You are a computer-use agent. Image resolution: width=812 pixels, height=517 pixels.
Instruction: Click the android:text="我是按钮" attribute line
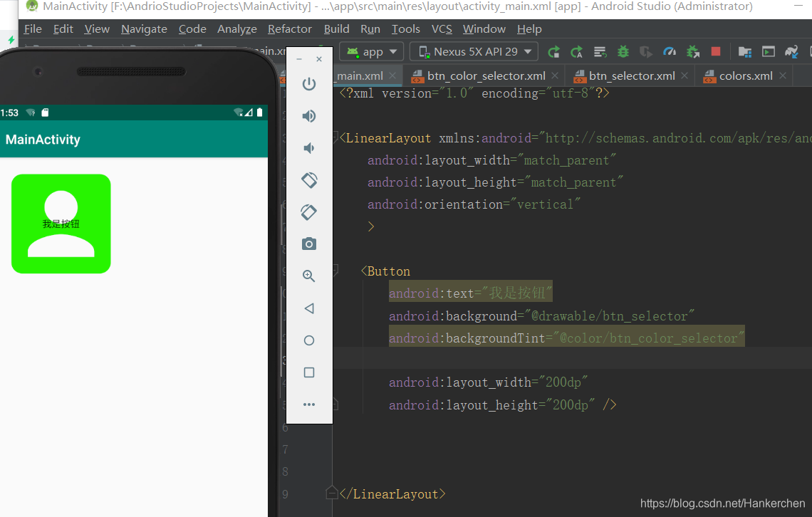click(471, 293)
